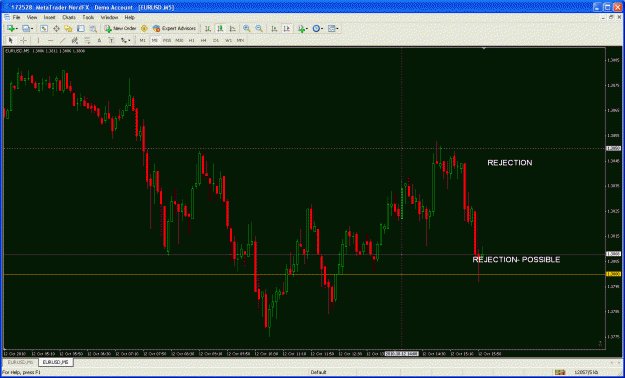Viewport: 625px width, 378px height.
Task: Click the Default profile in status bar
Action: (x=318, y=372)
